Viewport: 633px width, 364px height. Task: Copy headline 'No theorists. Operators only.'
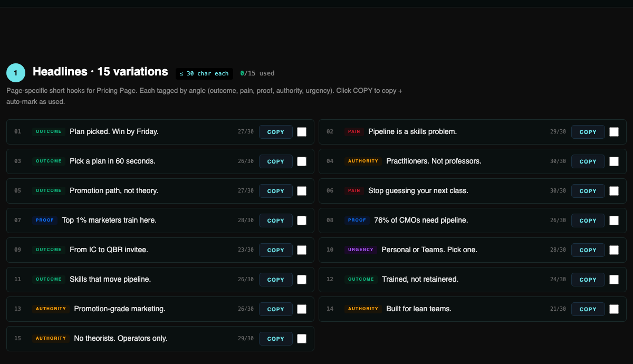point(275,339)
